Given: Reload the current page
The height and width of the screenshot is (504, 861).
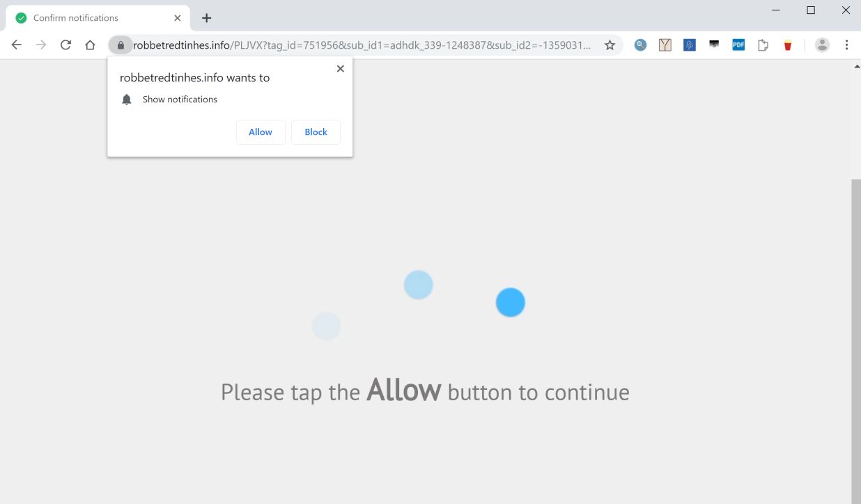Looking at the screenshot, I should [65, 45].
